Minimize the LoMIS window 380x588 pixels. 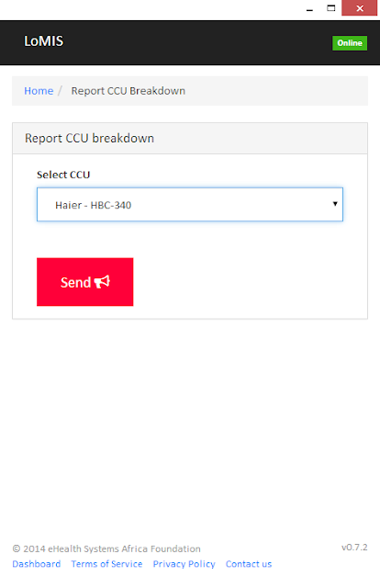[309, 8]
